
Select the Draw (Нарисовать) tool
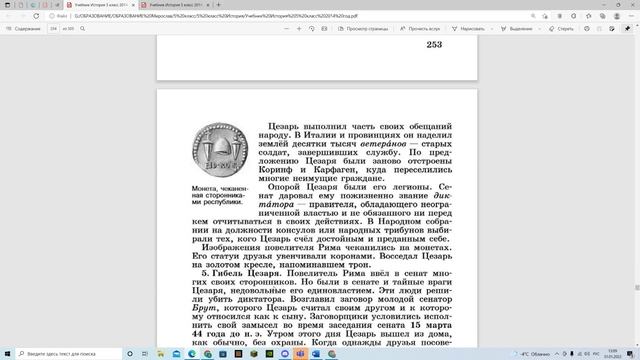click(x=468, y=29)
